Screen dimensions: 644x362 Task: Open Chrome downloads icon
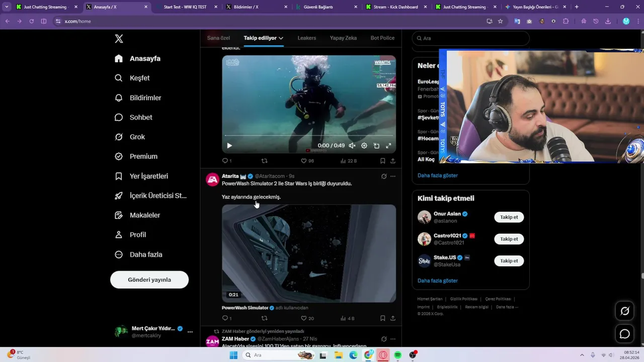pyautogui.click(x=608, y=21)
